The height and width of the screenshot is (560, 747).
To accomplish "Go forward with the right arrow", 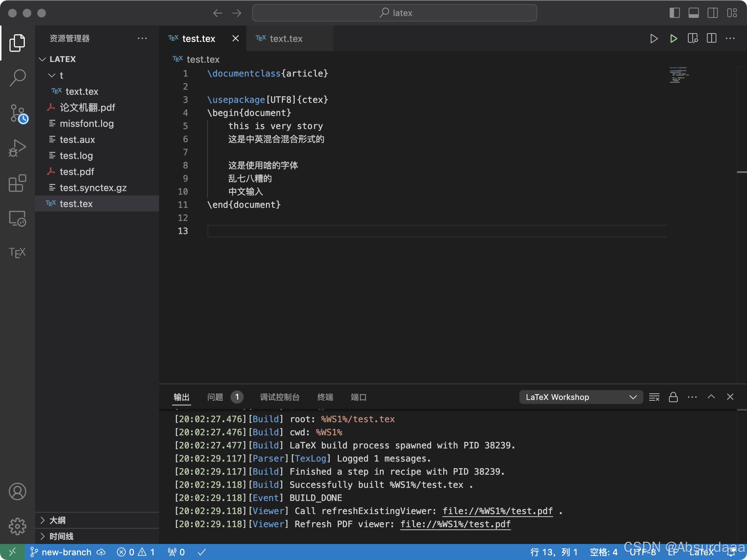I will (237, 13).
